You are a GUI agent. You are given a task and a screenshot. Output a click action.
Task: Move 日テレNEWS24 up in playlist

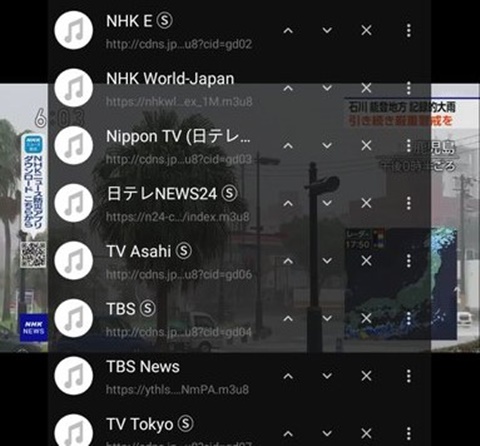288,203
